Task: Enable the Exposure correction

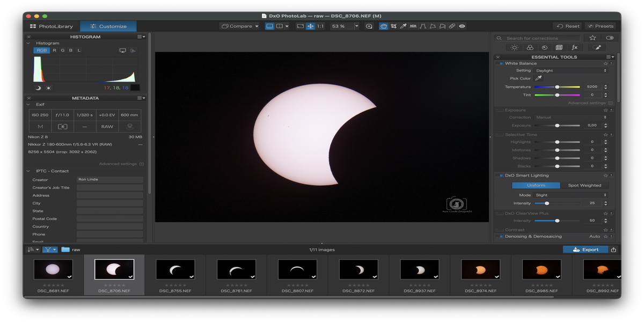Action: click(500, 110)
